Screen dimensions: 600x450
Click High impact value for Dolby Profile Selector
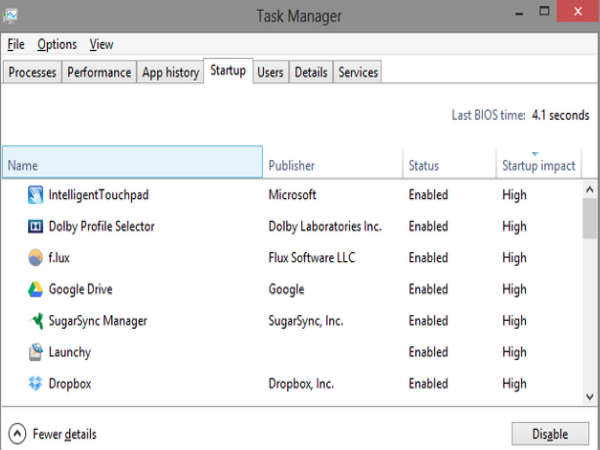(x=514, y=227)
